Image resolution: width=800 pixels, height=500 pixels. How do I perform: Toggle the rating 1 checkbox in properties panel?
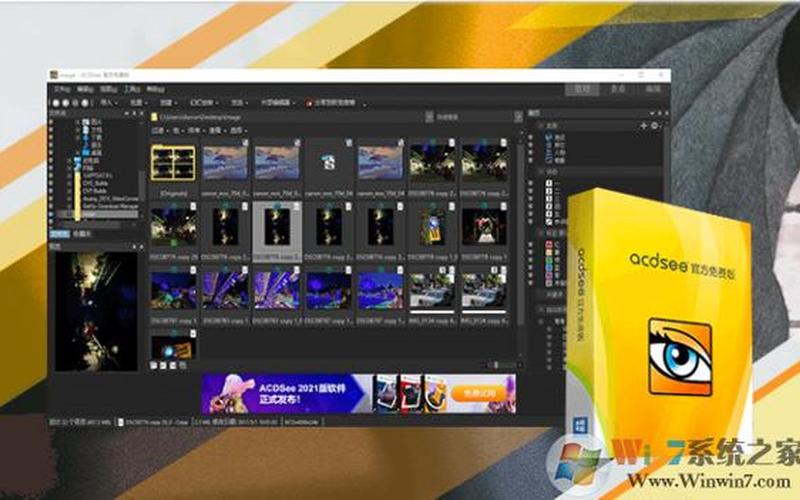click(549, 184)
